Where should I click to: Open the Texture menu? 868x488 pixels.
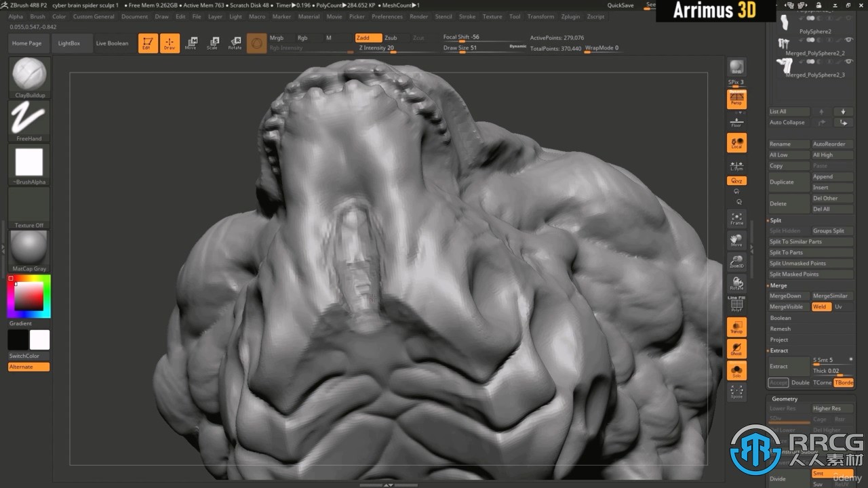click(x=492, y=16)
